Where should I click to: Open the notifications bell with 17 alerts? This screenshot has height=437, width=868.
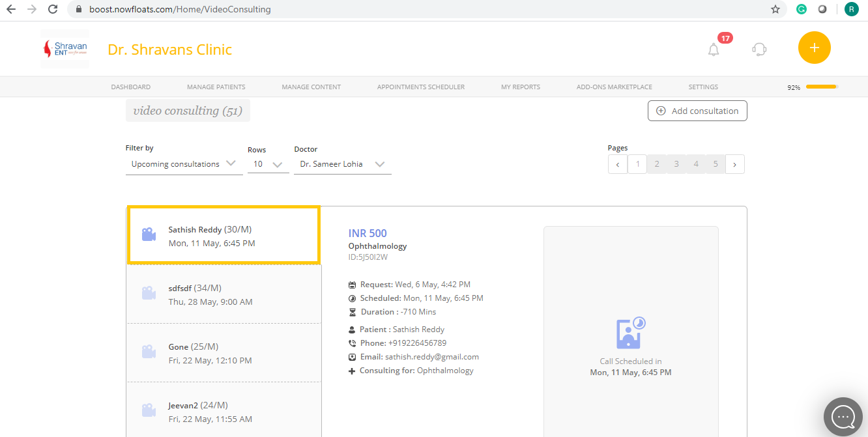[x=713, y=48]
